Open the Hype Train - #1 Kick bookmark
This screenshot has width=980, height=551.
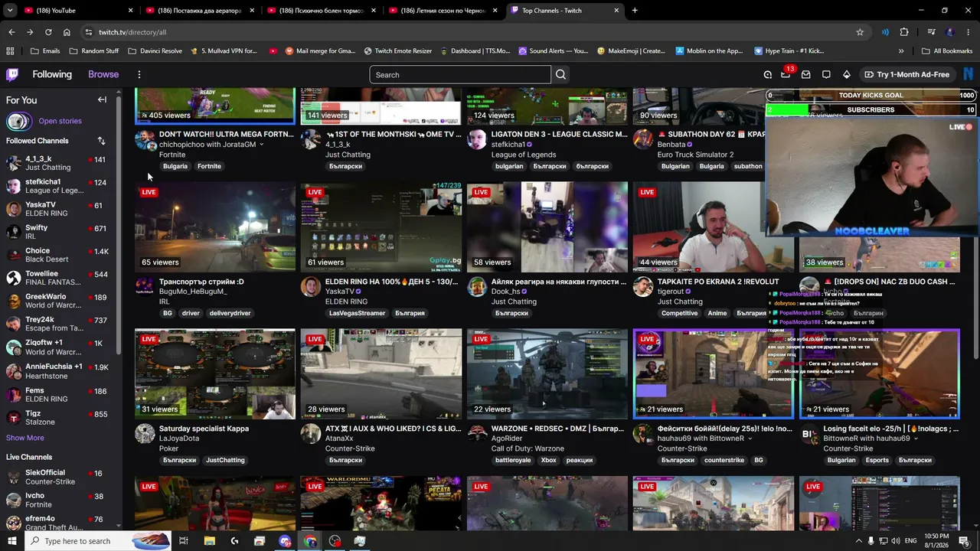(789, 51)
